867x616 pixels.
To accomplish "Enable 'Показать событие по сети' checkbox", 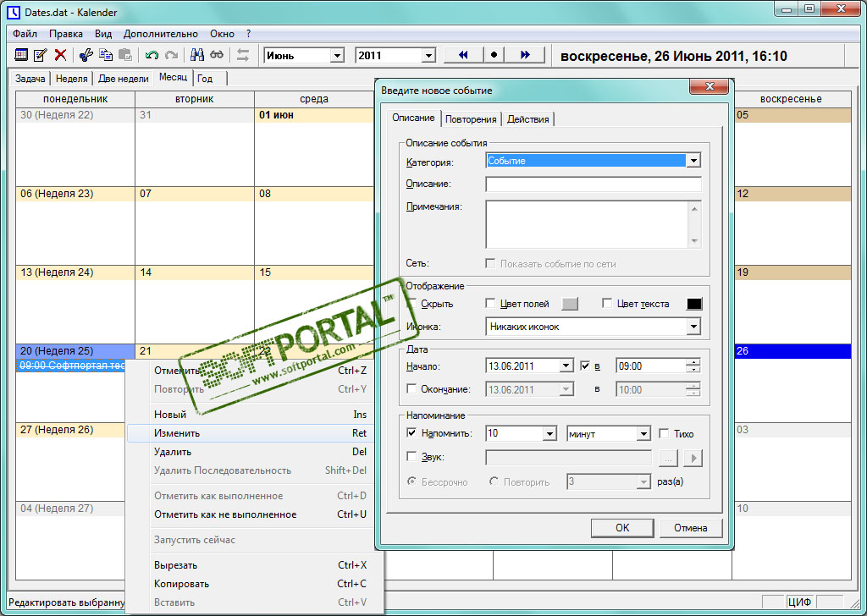I will [x=490, y=263].
